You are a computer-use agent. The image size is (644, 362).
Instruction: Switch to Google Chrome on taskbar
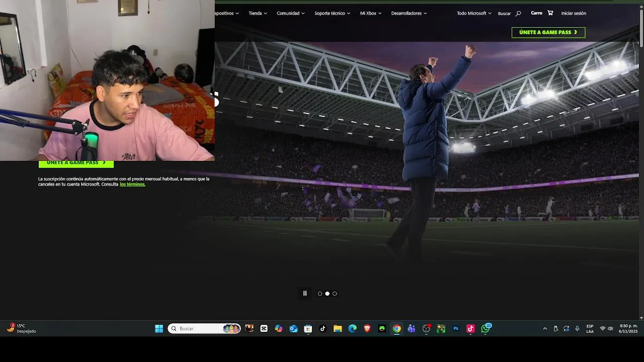tap(397, 329)
